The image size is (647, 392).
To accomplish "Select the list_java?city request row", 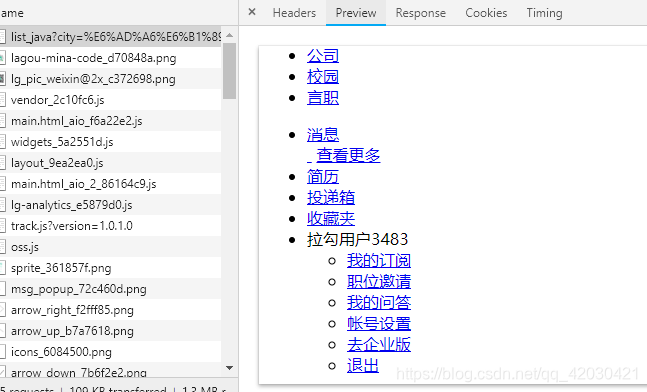I will [111, 37].
